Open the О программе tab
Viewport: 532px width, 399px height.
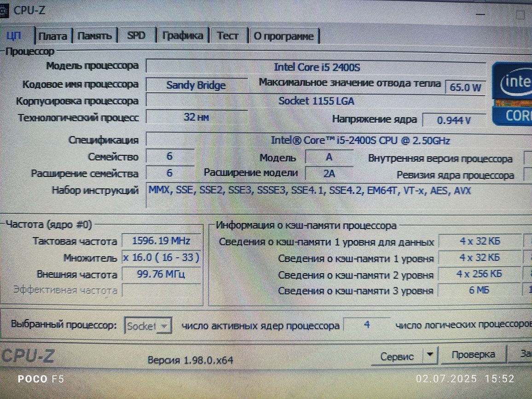(283, 36)
